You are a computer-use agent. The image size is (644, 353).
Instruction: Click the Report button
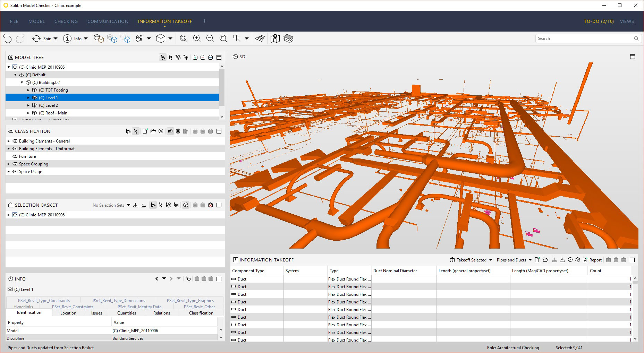pyautogui.click(x=592, y=260)
